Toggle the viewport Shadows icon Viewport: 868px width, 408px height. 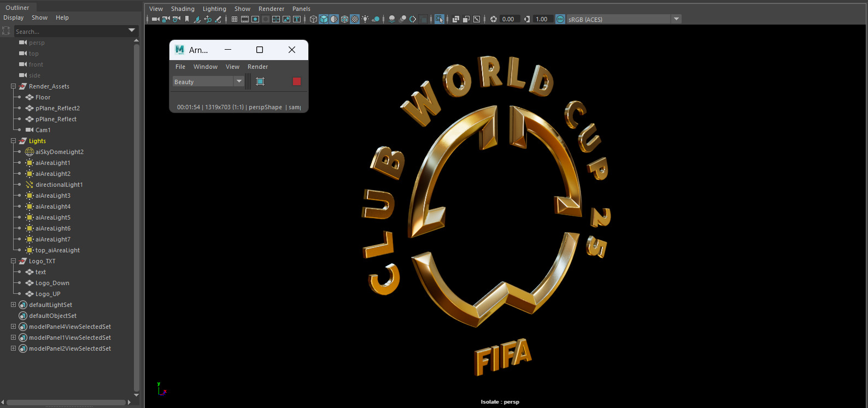click(376, 19)
